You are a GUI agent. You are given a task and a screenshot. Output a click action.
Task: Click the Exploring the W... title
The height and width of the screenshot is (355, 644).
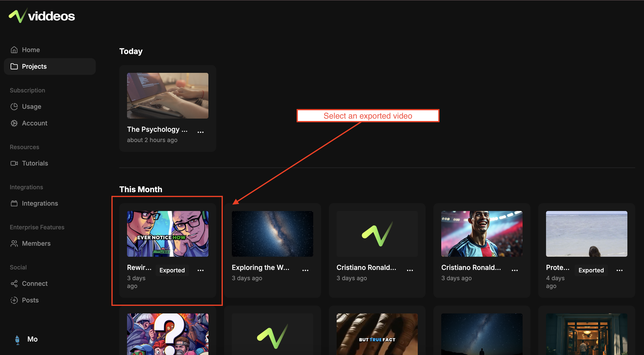260,267
